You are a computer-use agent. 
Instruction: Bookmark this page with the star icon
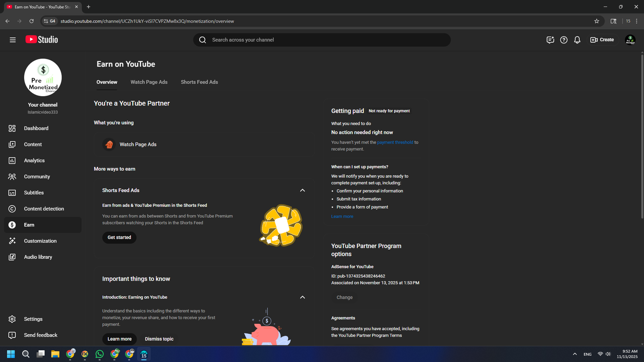tap(597, 21)
